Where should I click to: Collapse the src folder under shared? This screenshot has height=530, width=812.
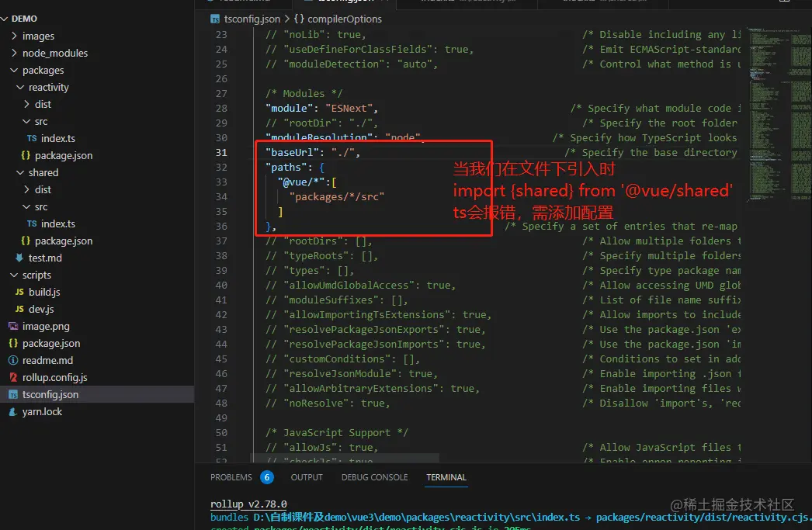(x=26, y=206)
